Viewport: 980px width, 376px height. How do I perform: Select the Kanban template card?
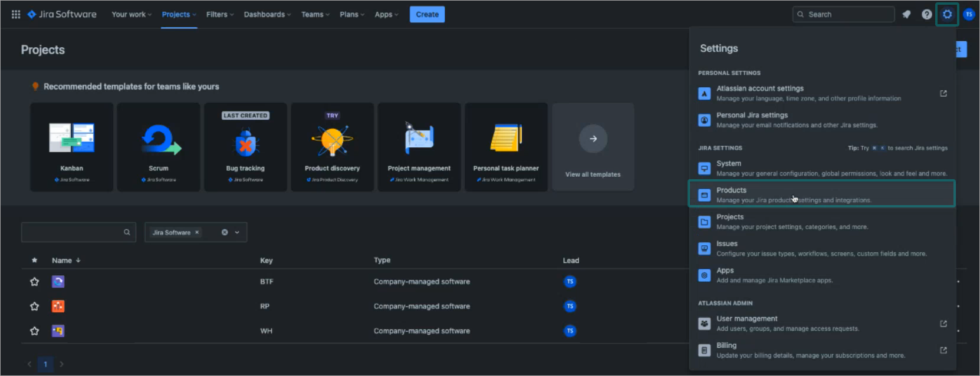[71, 147]
